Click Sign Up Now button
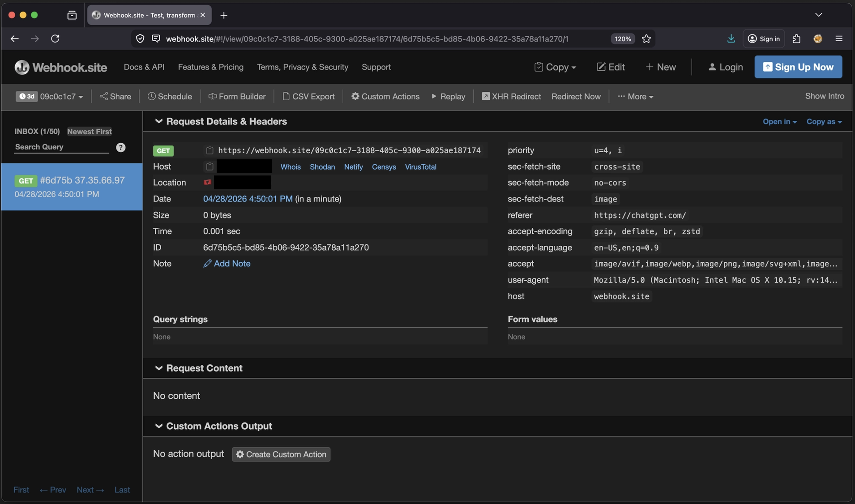 798,67
